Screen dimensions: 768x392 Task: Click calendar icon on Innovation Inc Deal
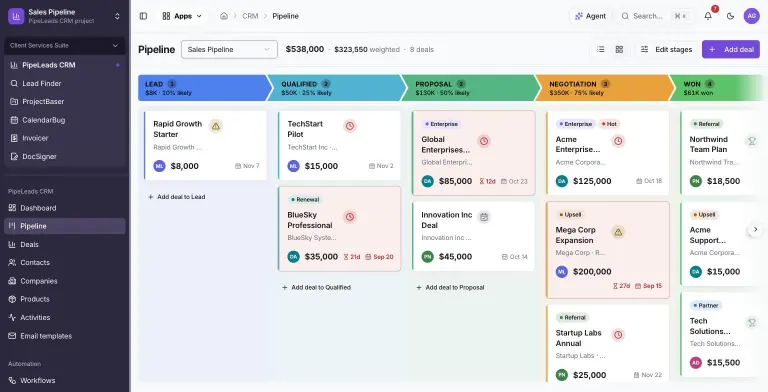click(x=484, y=217)
